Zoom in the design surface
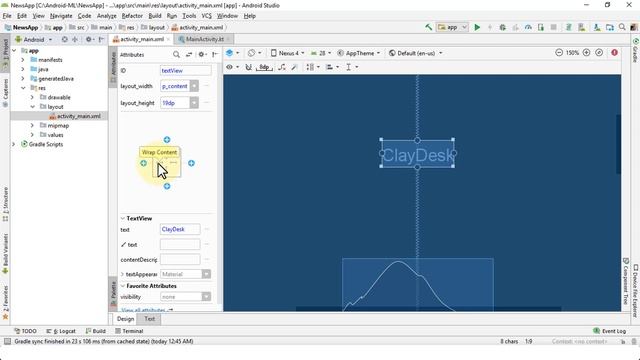Screen dimensions: 640x360 tap(587, 53)
